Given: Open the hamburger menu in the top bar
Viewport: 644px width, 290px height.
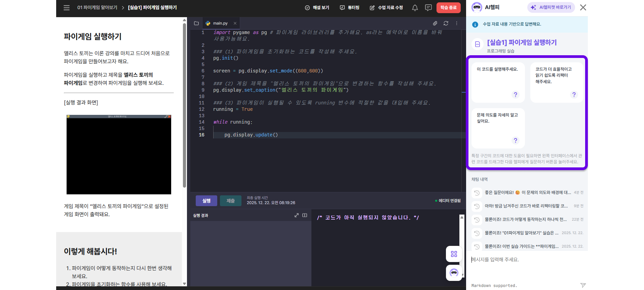Looking at the screenshot, I should [x=67, y=8].
